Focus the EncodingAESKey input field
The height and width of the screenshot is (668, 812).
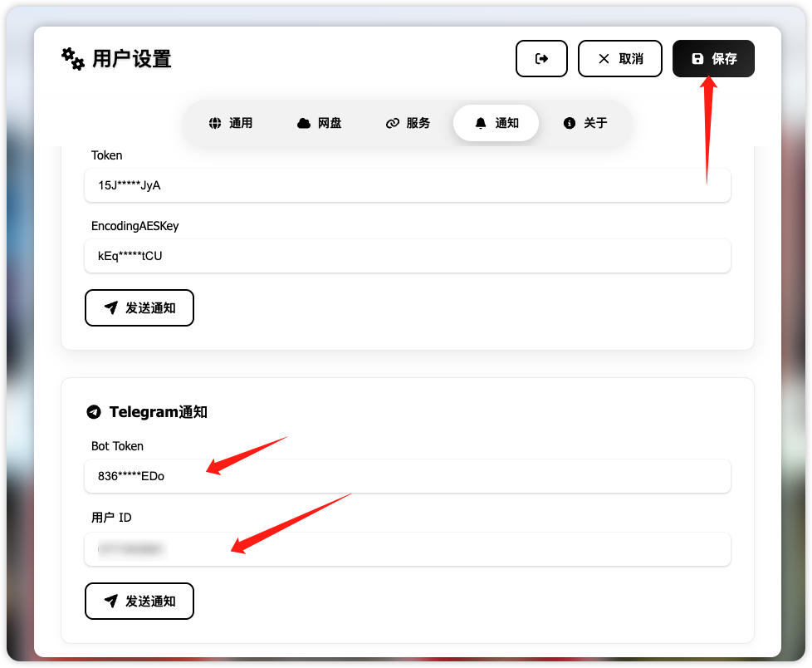[407, 256]
